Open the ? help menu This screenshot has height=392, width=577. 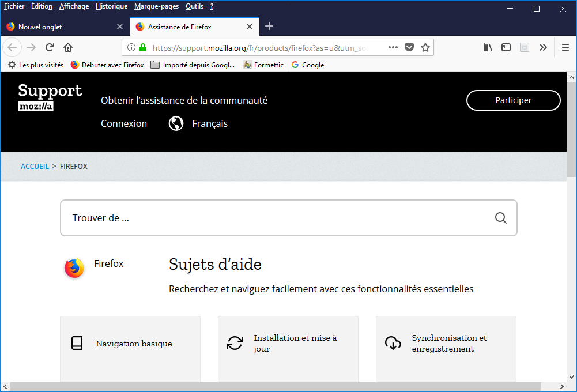pos(212,6)
